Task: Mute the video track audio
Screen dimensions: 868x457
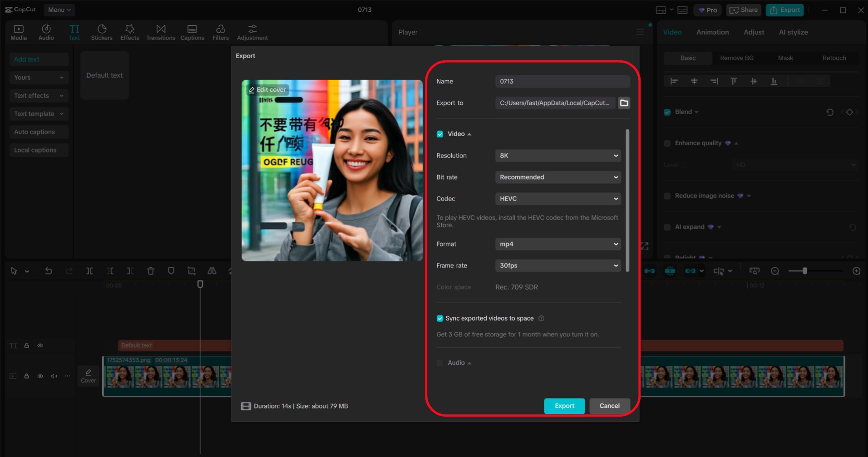Action: pyautogui.click(x=54, y=376)
